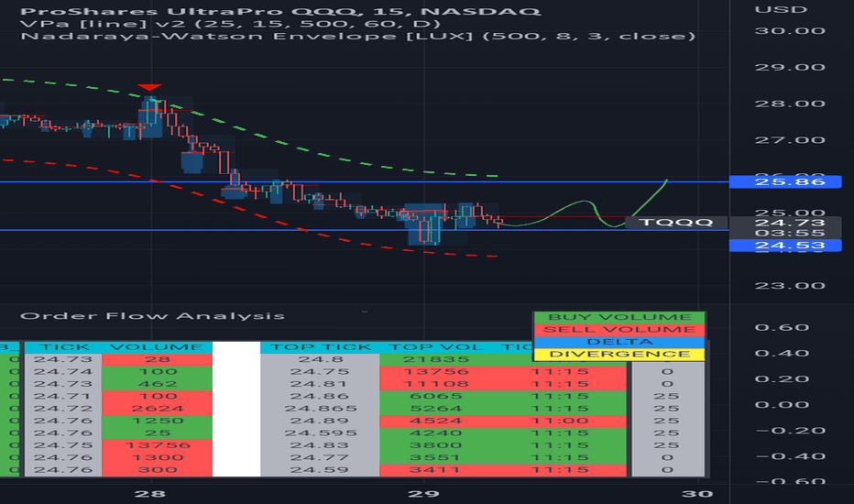Open the Nadaraya-Watson Envelope indicator label
The width and height of the screenshot is (854, 504).
click(x=358, y=37)
